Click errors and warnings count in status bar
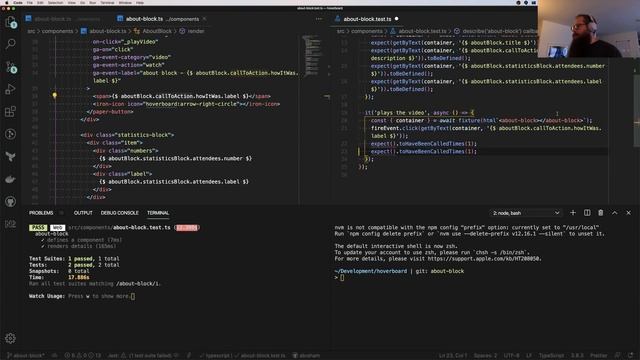This screenshot has height=360, width=640. coord(83,356)
